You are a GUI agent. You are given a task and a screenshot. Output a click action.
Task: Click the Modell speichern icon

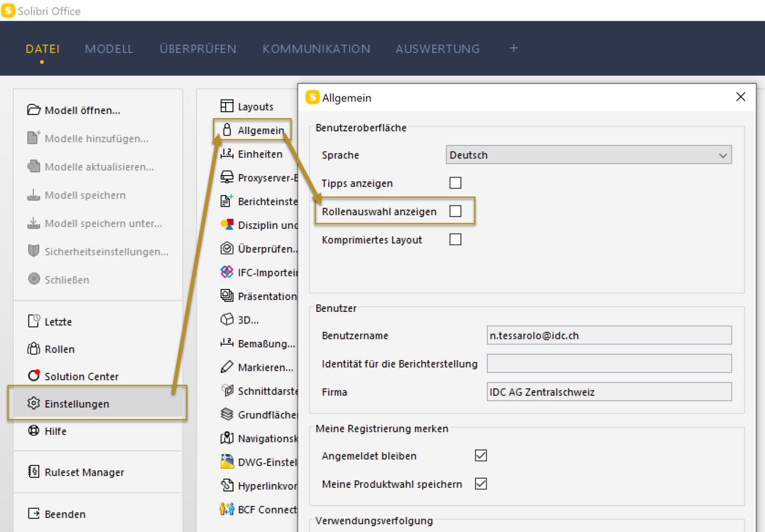pos(34,195)
